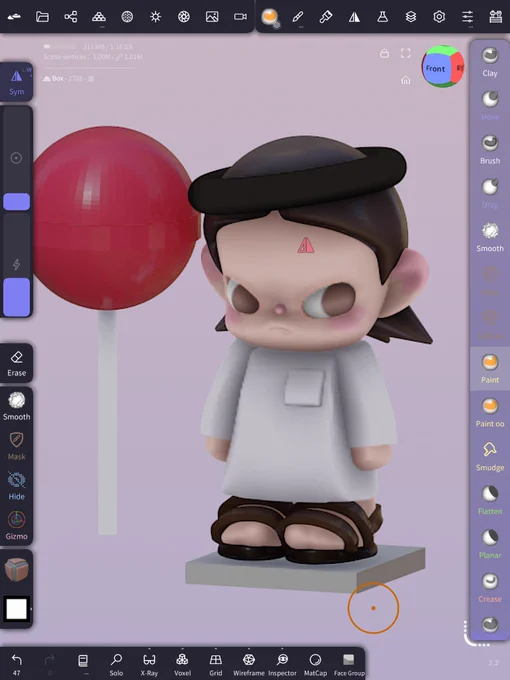This screenshot has width=510, height=680.
Task: Open the current Paint tool settings
Action: tap(270, 17)
